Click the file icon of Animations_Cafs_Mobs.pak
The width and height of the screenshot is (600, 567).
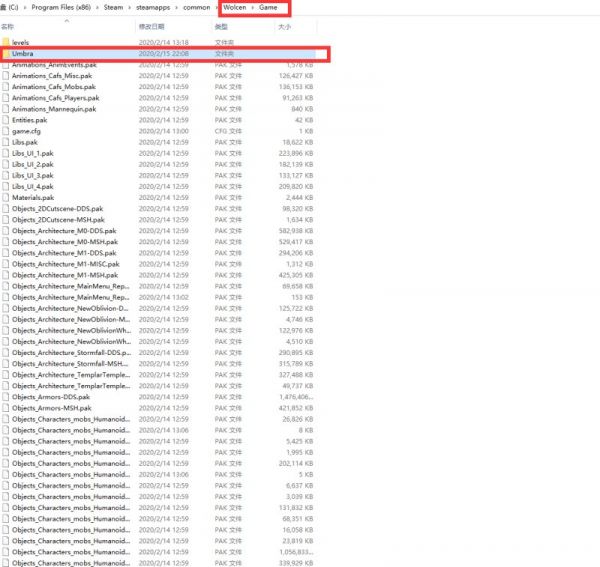(x=5, y=87)
